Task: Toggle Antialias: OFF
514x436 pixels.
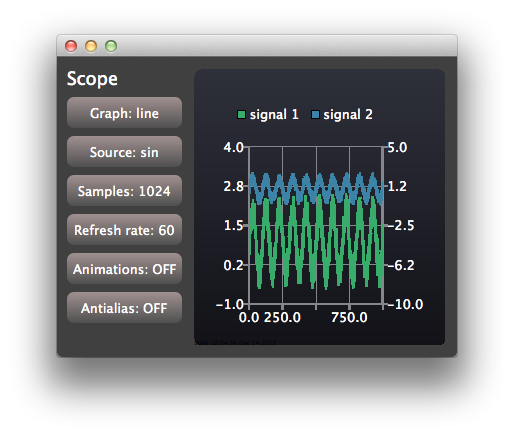Action: point(124,308)
